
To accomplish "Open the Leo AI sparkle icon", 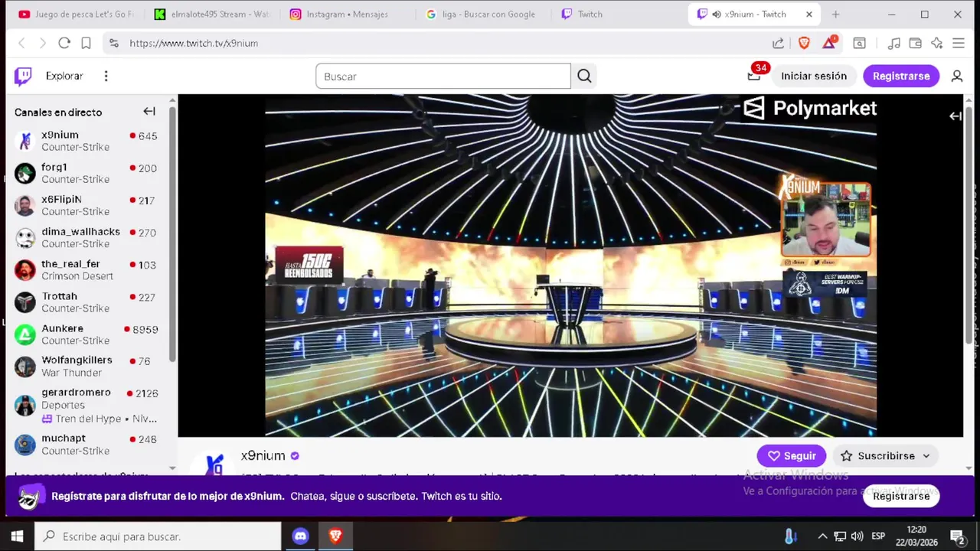I will (936, 43).
